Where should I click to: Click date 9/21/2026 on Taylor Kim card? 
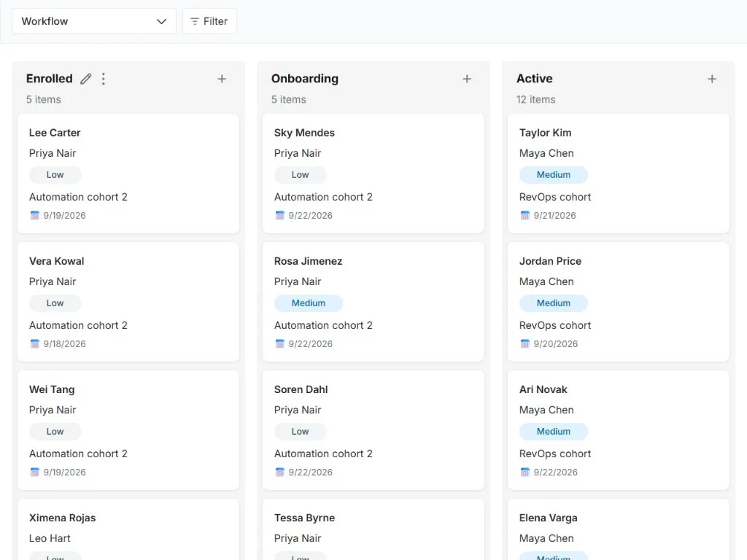(555, 215)
